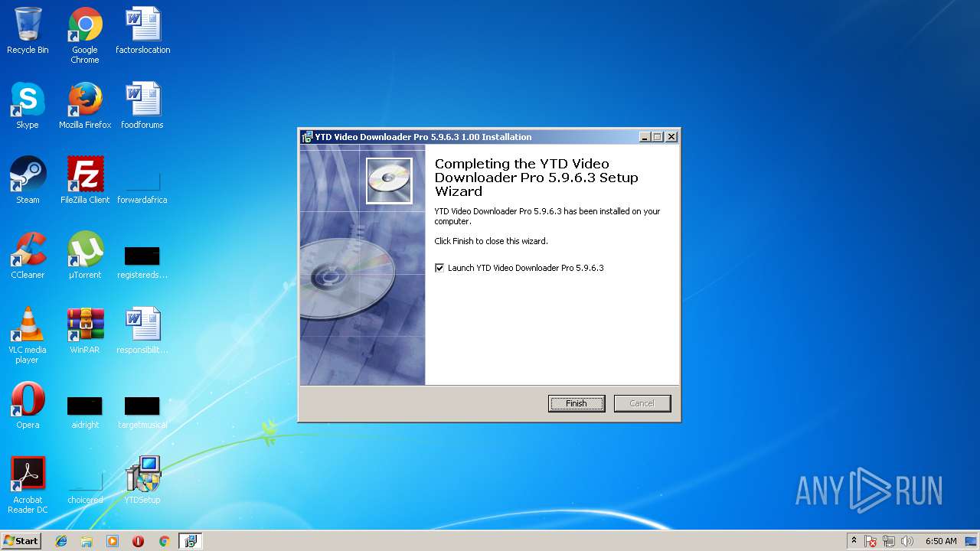Select the CCleaner desktop shortcut
Viewport: 980px width, 551px height.
coord(28,256)
